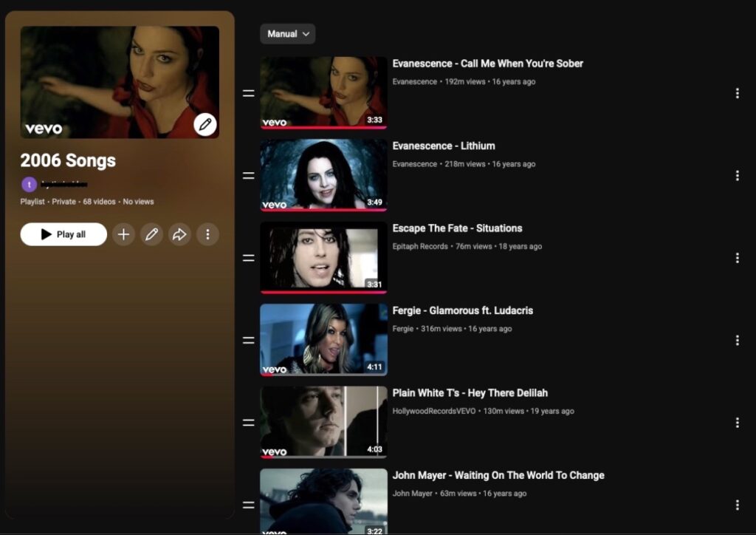Visit the Epitaph Records channel
This screenshot has height=535, width=756.
(x=420, y=247)
